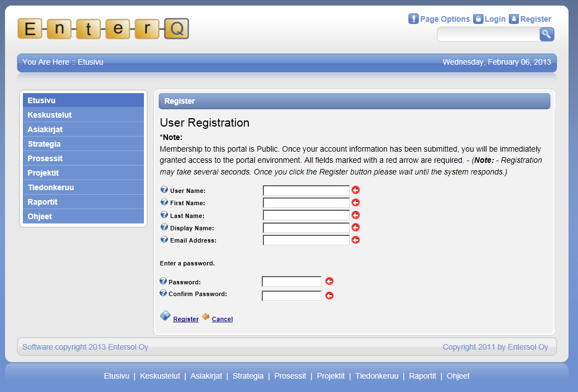Click the orange arrow Cancel icon

206,317
